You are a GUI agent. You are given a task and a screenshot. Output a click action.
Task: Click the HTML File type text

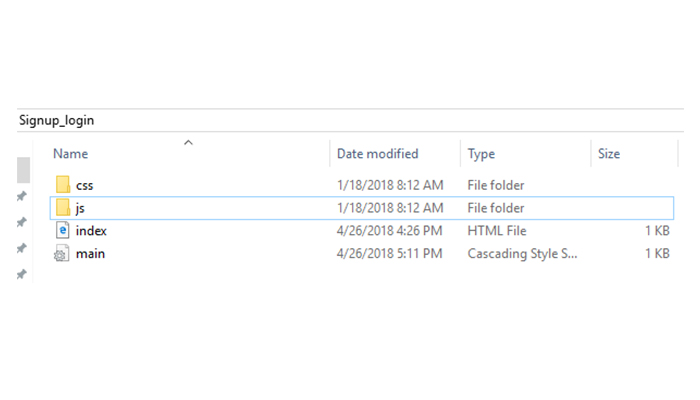coord(496,231)
